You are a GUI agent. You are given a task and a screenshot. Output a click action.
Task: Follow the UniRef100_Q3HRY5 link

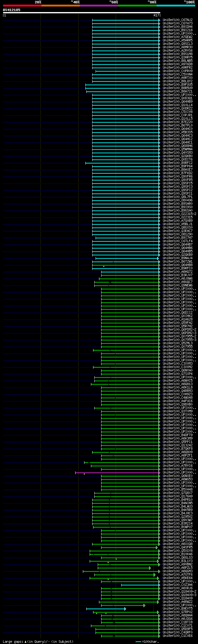coord(178,58)
